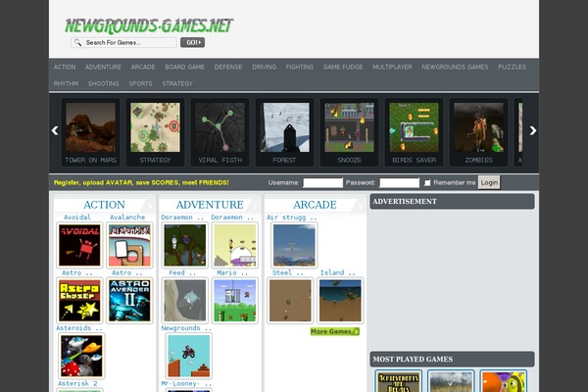Open the ACTION section heading
Viewport: 588px width, 392px height.
pyautogui.click(x=104, y=205)
